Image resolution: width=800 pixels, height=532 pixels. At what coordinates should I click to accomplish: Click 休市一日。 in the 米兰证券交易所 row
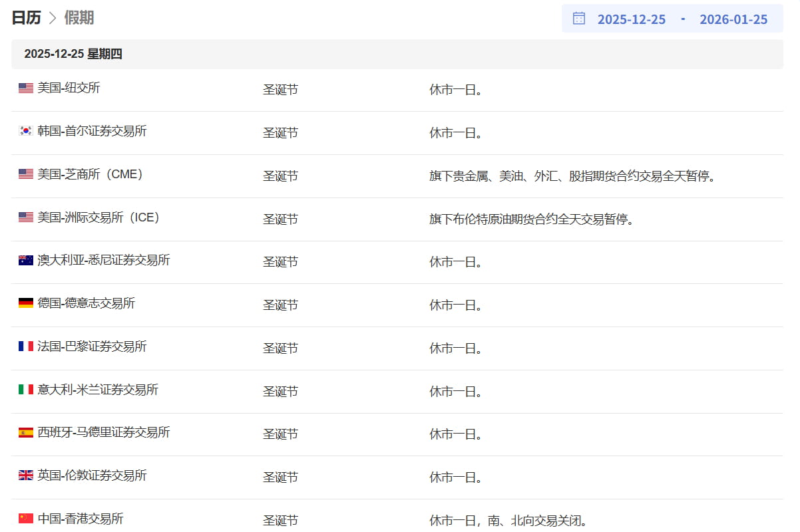456,392
